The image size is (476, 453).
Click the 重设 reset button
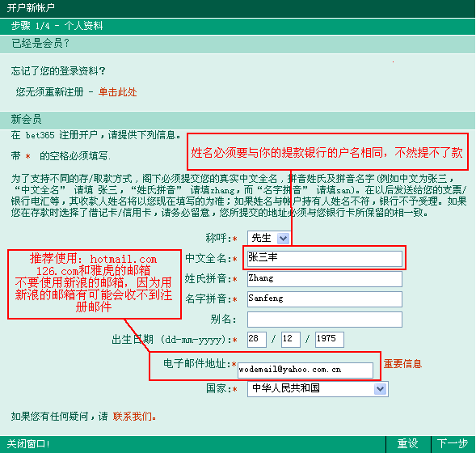408,444
